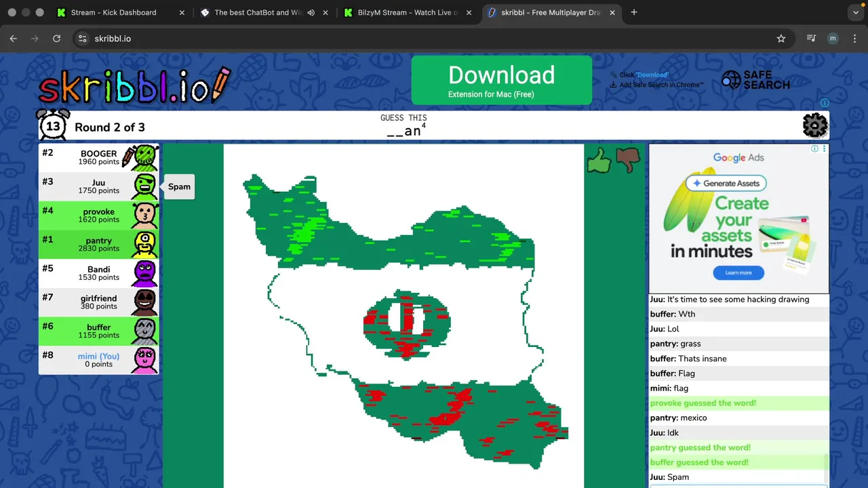Viewport: 868px width, 488px height.
Task: Click "buffer guessed the word!" message
Action: [x=699, y=462]
